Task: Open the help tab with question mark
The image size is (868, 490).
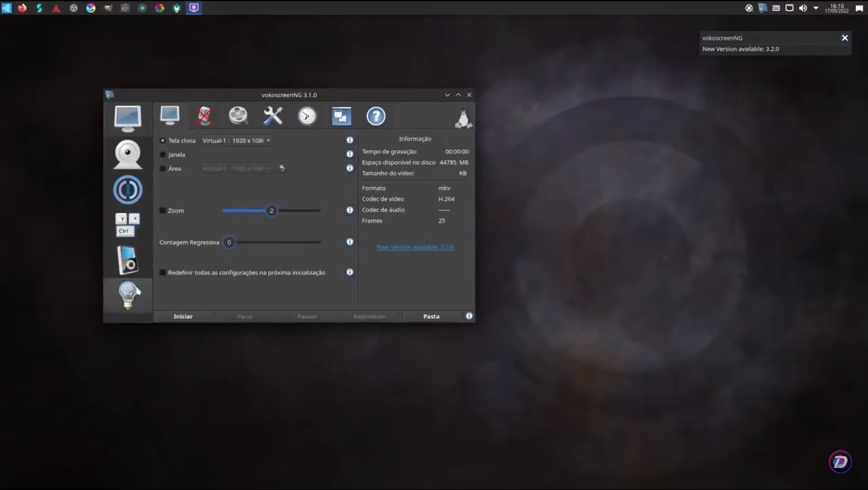Action: pos(376,115)
